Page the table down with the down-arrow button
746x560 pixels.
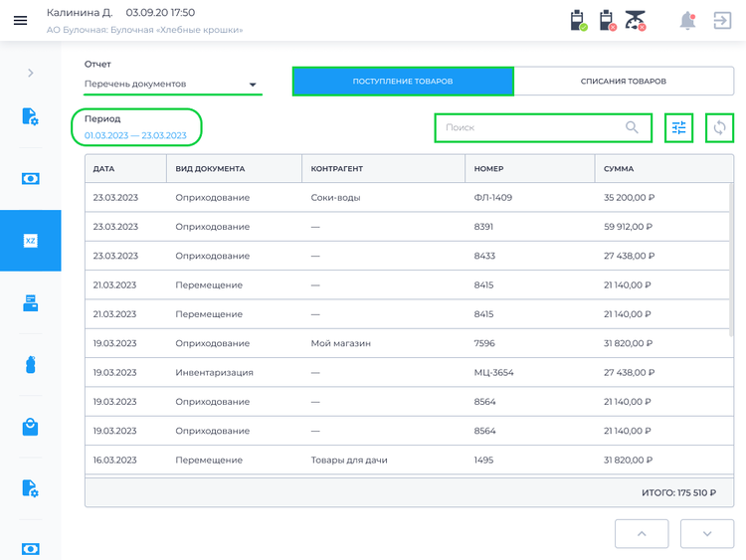tap(707, 534)
